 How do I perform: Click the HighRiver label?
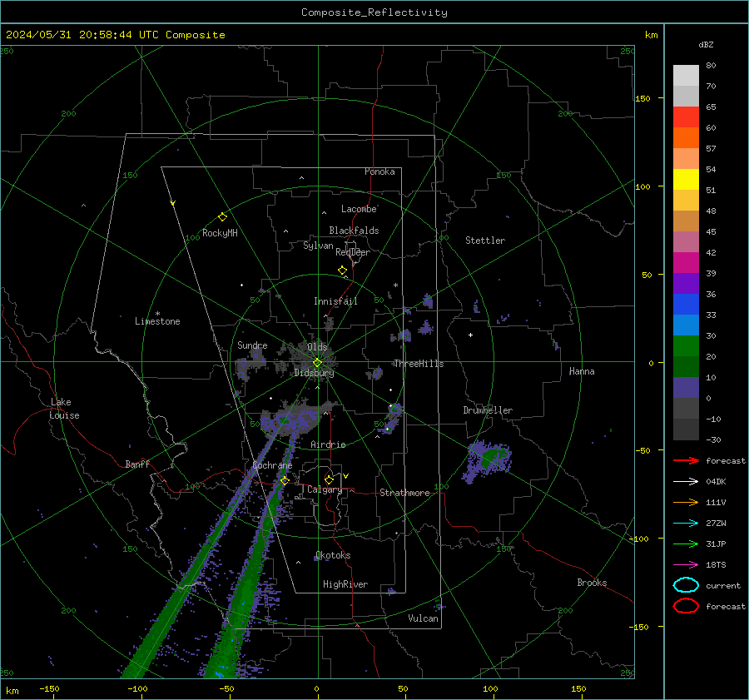pos(345,584)
